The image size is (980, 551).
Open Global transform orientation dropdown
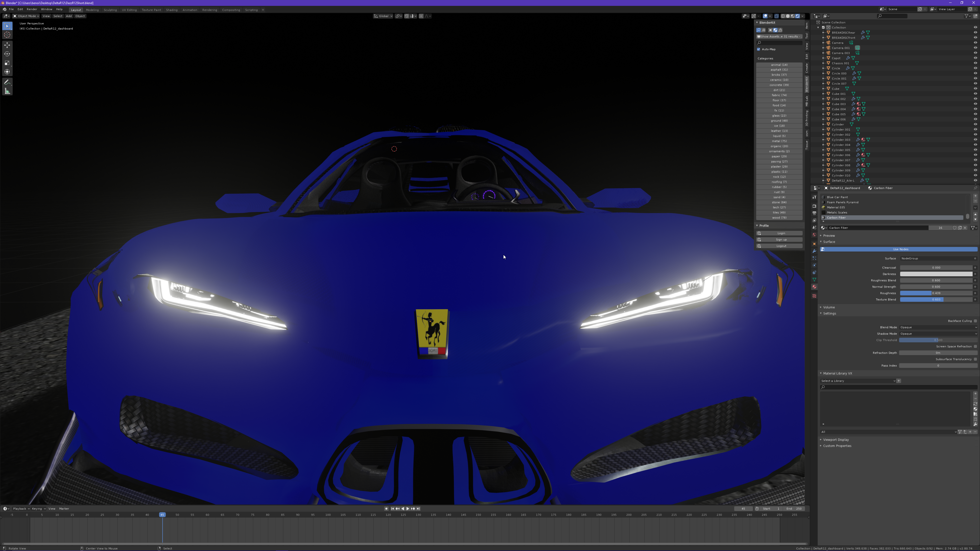point(383,16)
